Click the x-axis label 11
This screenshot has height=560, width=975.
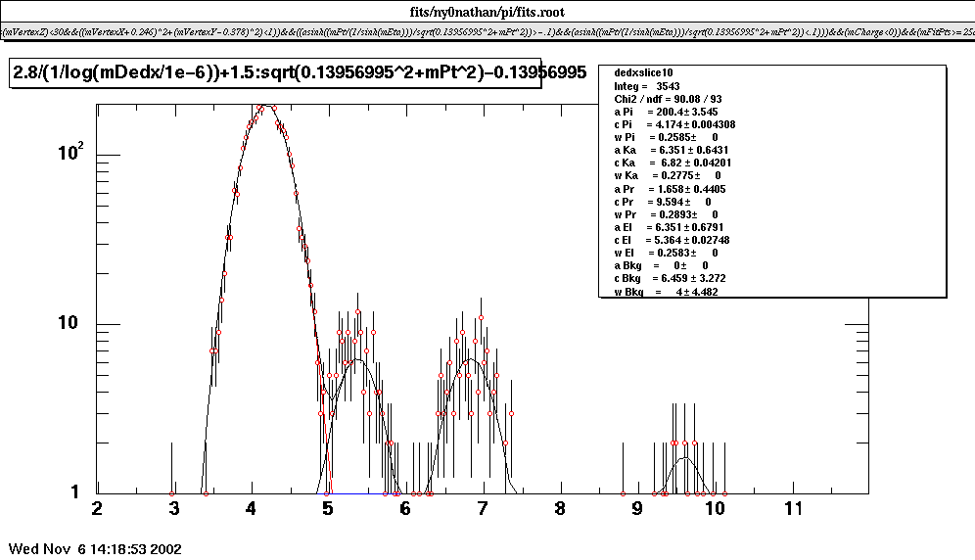[793, 509]
